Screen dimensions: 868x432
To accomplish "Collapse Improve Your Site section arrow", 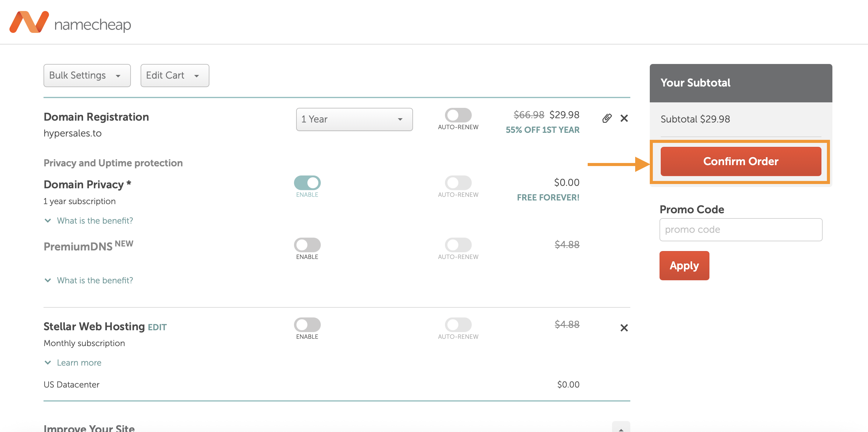I will 621,428.
